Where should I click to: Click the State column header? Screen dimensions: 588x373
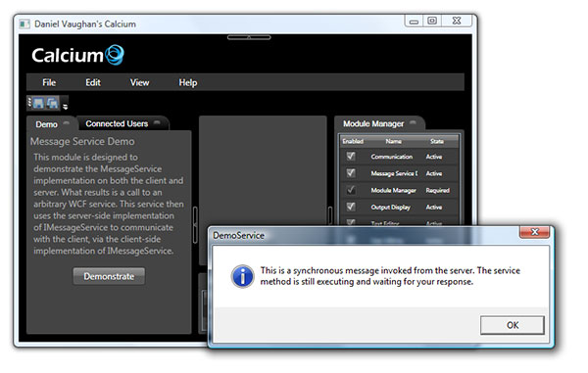pos(437,141)
